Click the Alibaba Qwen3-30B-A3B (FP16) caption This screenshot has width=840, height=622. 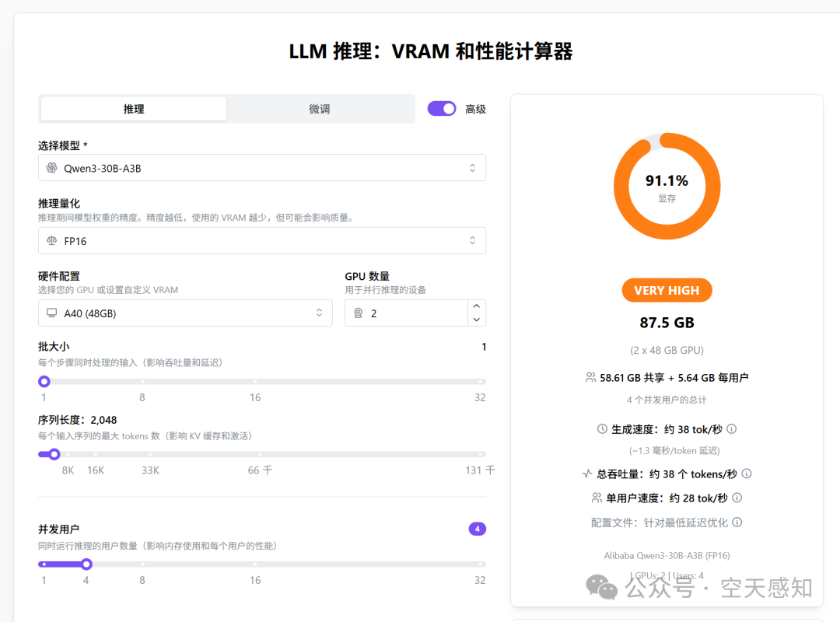click(667, 556)
